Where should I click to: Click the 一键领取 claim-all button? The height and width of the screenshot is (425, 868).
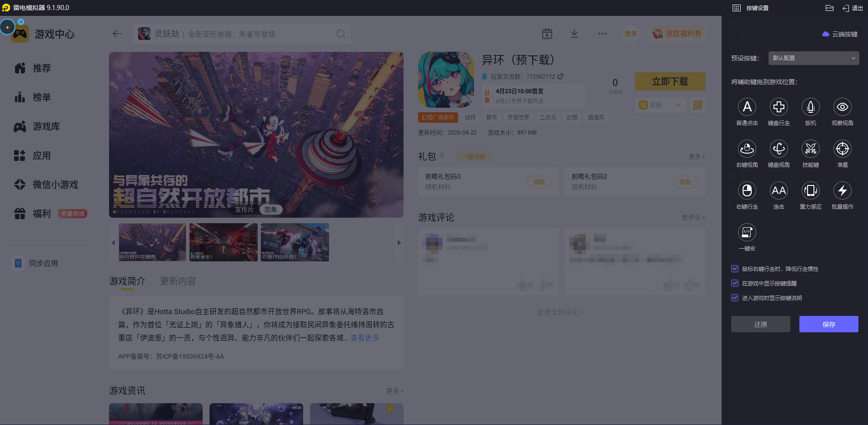473,157
